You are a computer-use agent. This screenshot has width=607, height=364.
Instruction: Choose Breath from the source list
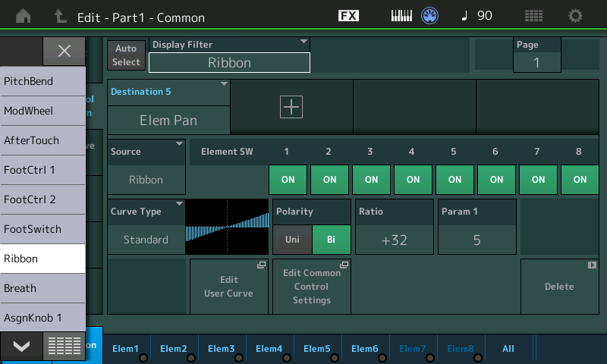coord(42,288)
